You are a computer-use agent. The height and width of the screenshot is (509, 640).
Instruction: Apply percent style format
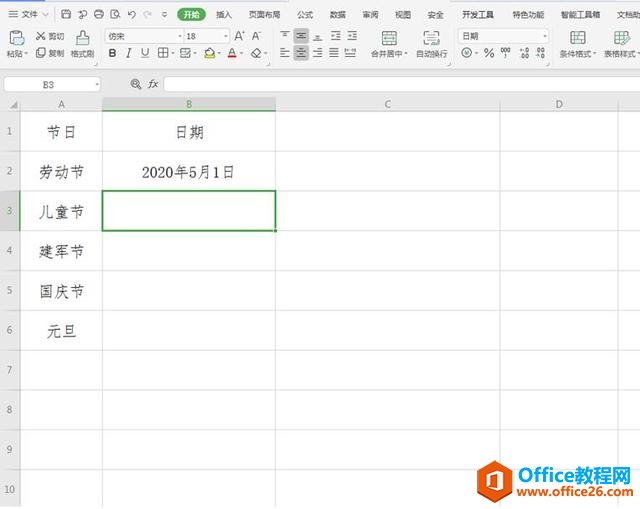click(x=489, y=53)
